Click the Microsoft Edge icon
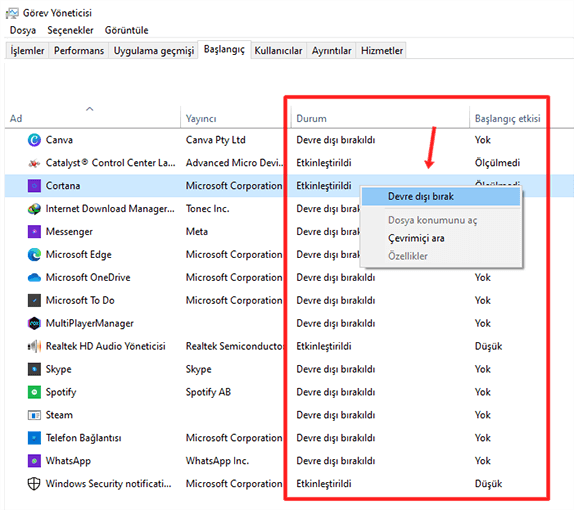574x510 pixels. click(34, 254)
